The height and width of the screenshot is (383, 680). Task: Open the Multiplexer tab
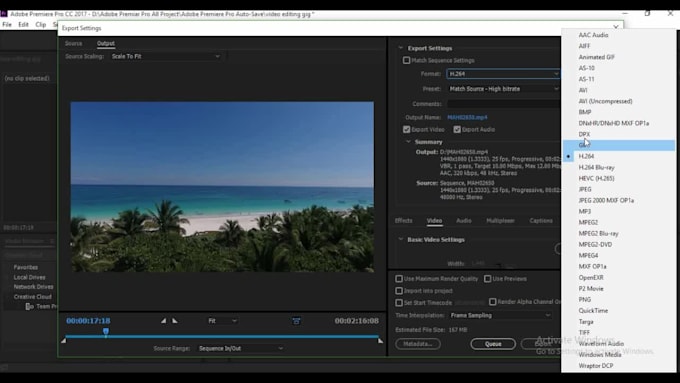pyautogui.click(x=500, y=221)
